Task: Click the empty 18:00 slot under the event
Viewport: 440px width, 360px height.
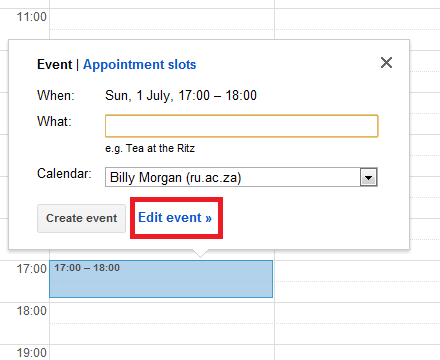Action: (x=162, y=323)
